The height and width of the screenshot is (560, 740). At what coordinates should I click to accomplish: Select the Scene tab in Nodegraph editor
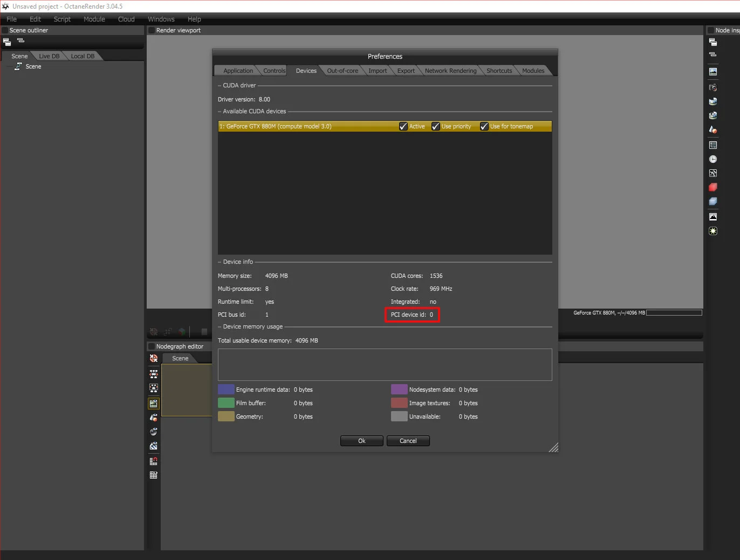tap(180, 358)
